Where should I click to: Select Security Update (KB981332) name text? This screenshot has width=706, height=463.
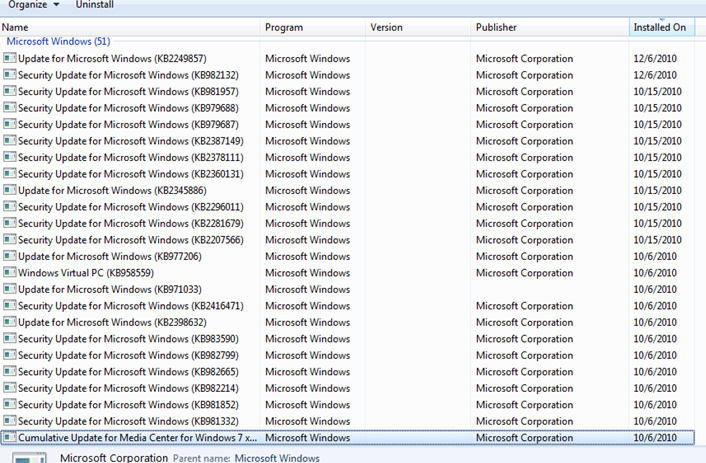pos(128,421)
